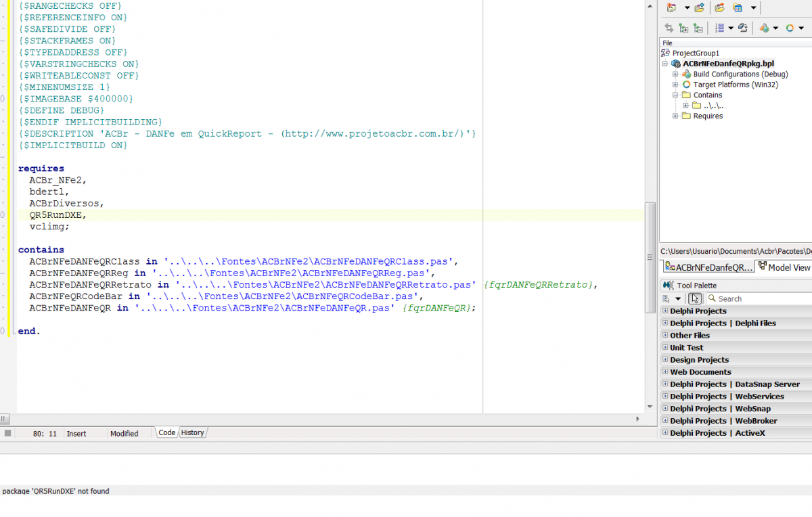The image size is (812, 517).
Task: Expand the Unit Test palette category
Action: [665, 347]
